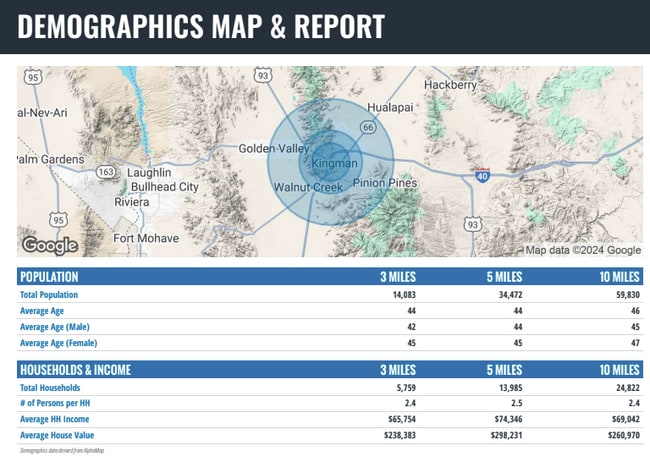Select the Total Population row label
Image resolution: width=650 pixels, height=462 pixels.
(x=62, y=295)
